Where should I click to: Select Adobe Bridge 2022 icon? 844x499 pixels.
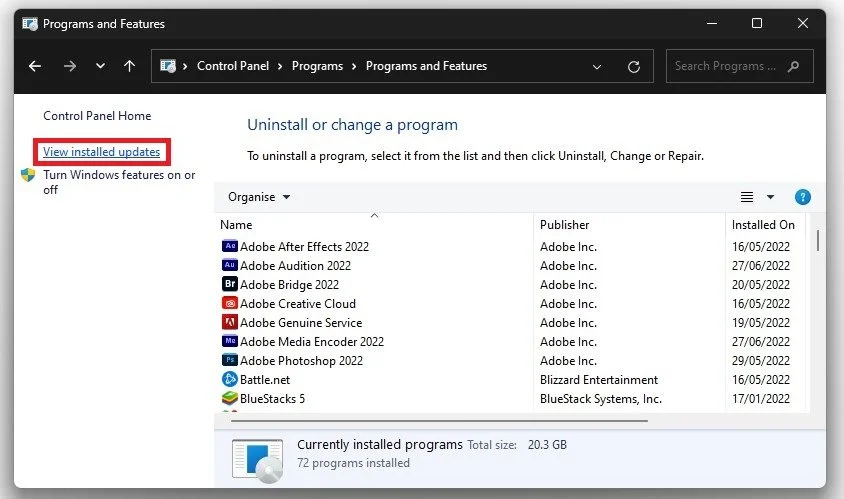coord(230,284)
